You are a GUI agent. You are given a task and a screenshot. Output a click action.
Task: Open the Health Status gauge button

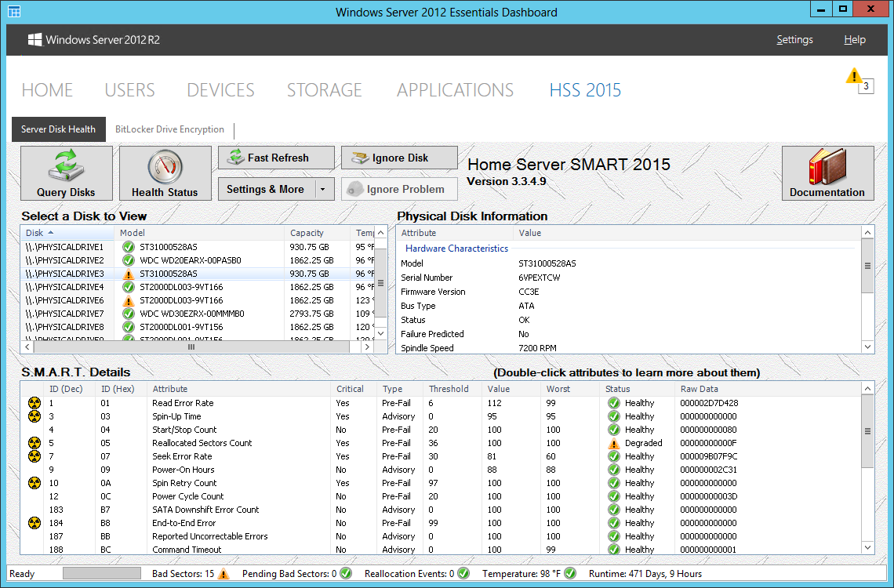[x=165, y=173]
